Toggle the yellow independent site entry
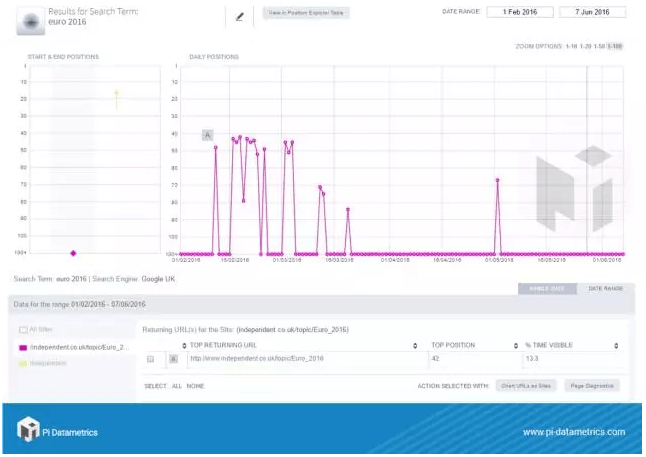Viewport: 646px width, 457px height. [24, 363]
